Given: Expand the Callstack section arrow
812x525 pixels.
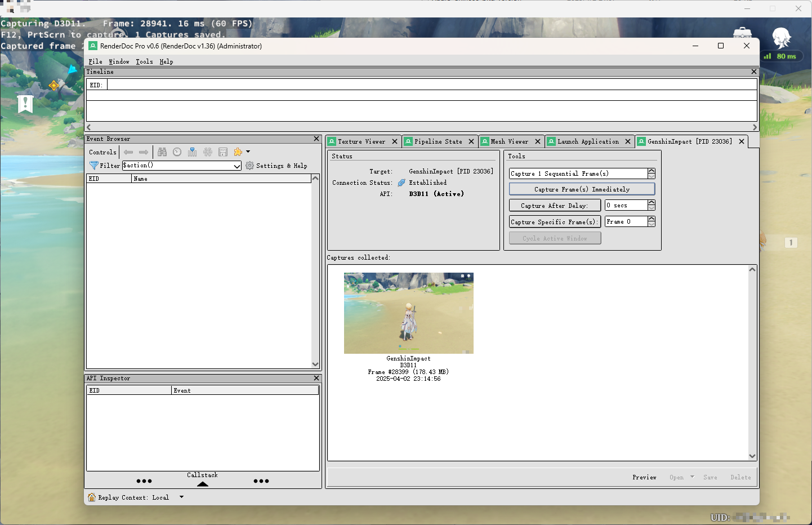Looking at the screenshot, I should click(203, 483).
